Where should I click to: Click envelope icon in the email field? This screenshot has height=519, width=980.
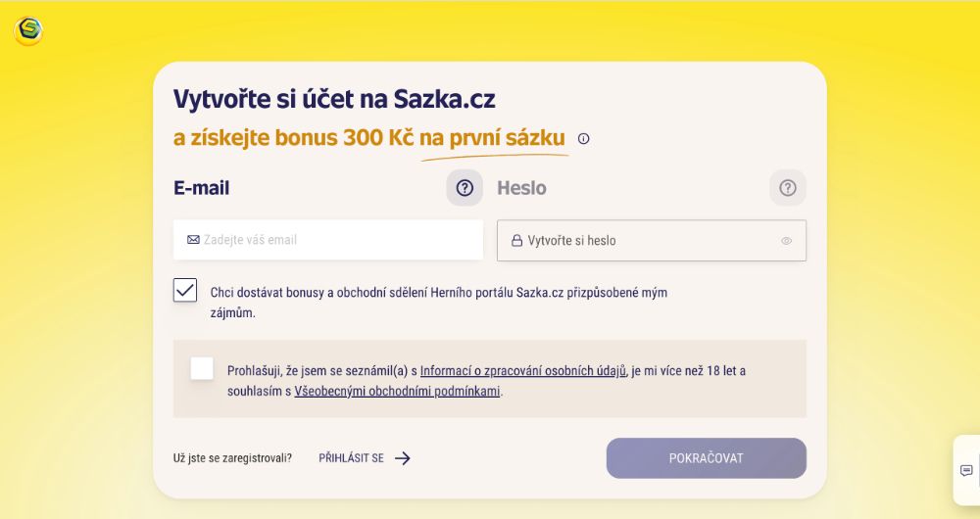[193, 240]
